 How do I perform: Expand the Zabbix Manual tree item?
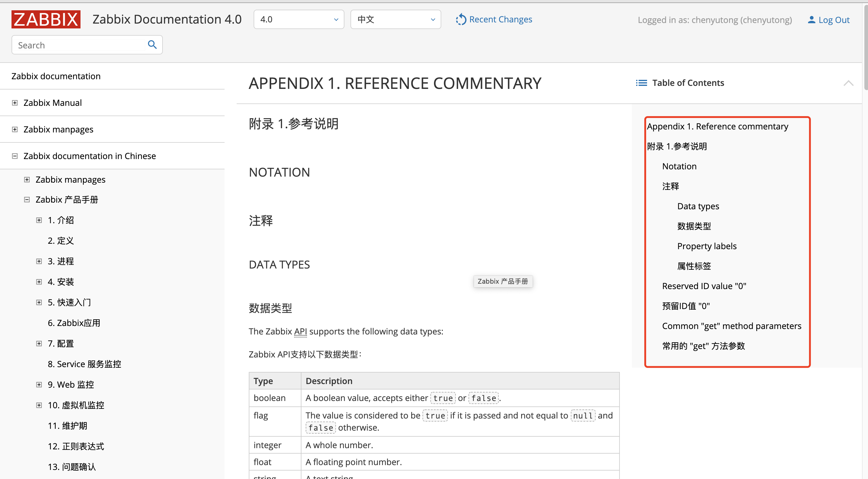coord(15,102)
